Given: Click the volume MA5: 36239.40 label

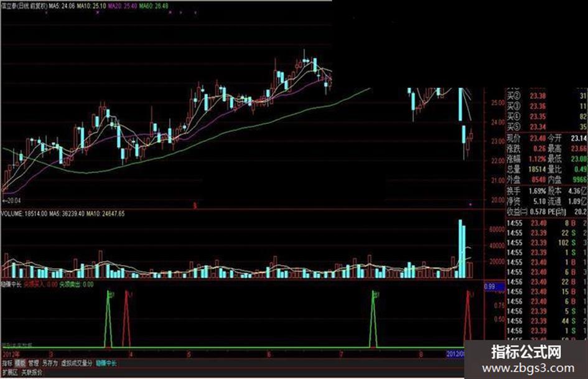Looking at the screenshot, I should [x=67, y=213].
